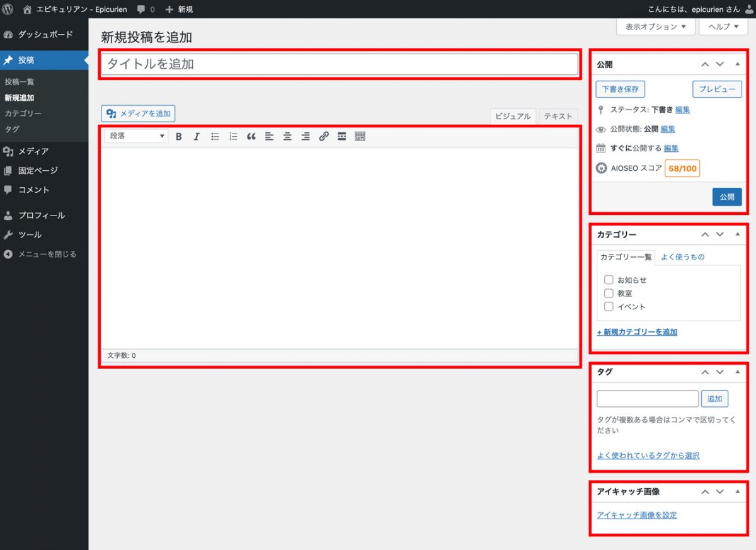Insert a bulleted list
Viewport: 756px width, 550px height.
[215, 136]
